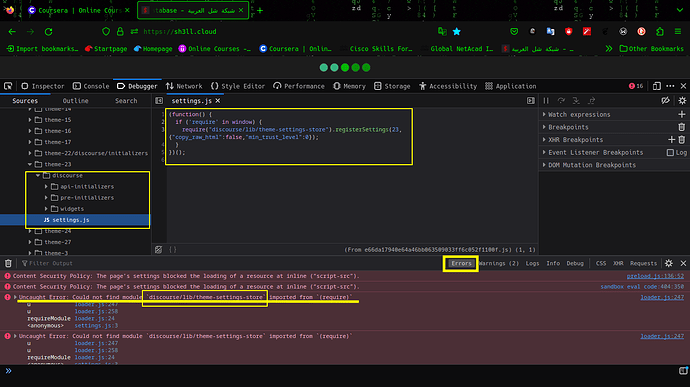
Task: Click the error count badge showing 16
Action: pos(636,86)
